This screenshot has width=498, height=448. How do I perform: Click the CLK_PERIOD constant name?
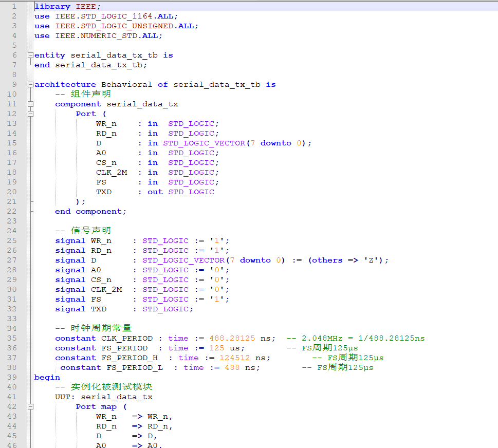tap(126, 339)
